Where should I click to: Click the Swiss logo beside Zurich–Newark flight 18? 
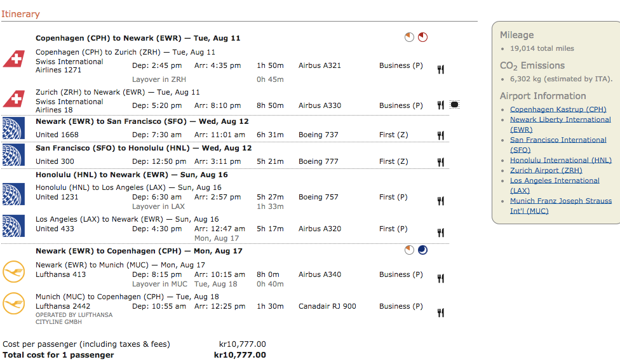point(13,98)
